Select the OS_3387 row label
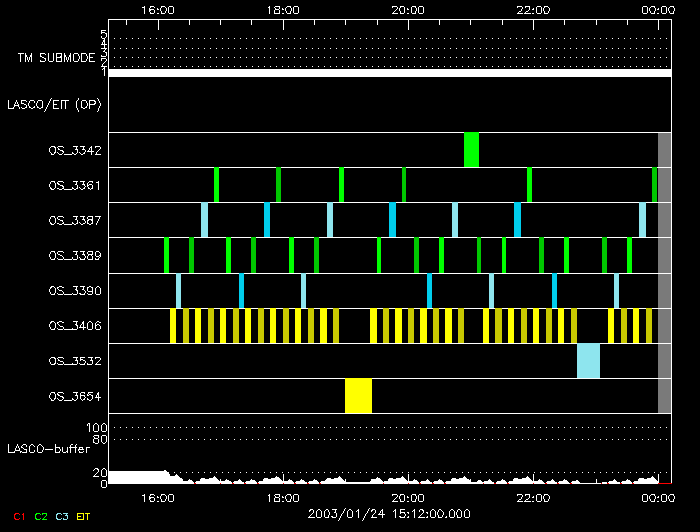 click(x=74, y=220)
